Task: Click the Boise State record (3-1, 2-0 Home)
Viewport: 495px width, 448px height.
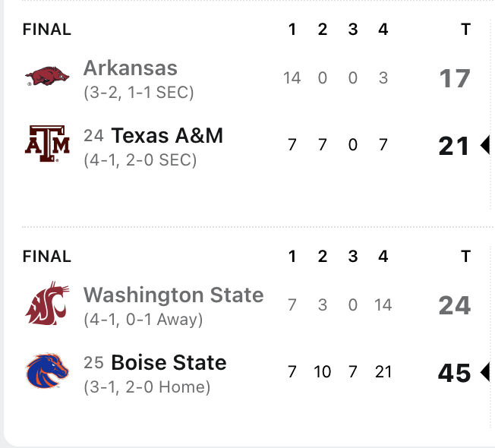Action: [147, 387]
